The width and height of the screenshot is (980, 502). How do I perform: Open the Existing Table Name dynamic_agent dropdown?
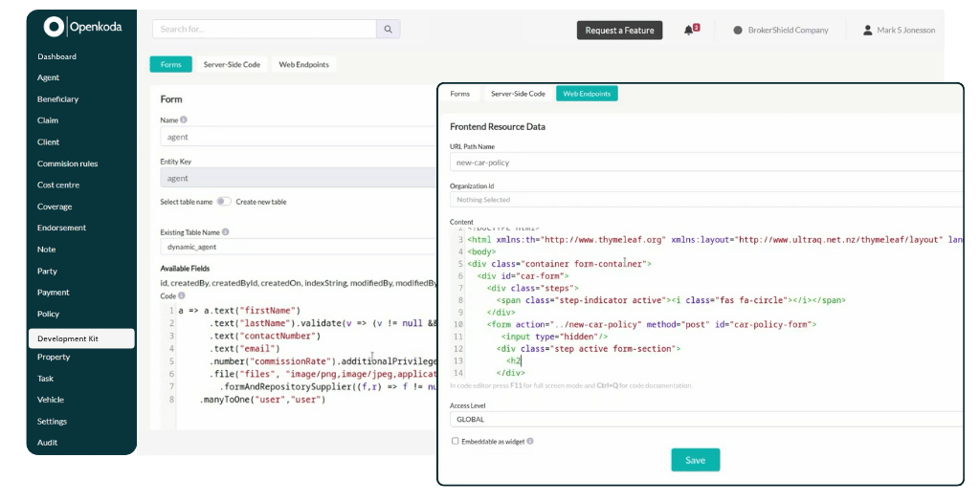click(x=297, y=247)
